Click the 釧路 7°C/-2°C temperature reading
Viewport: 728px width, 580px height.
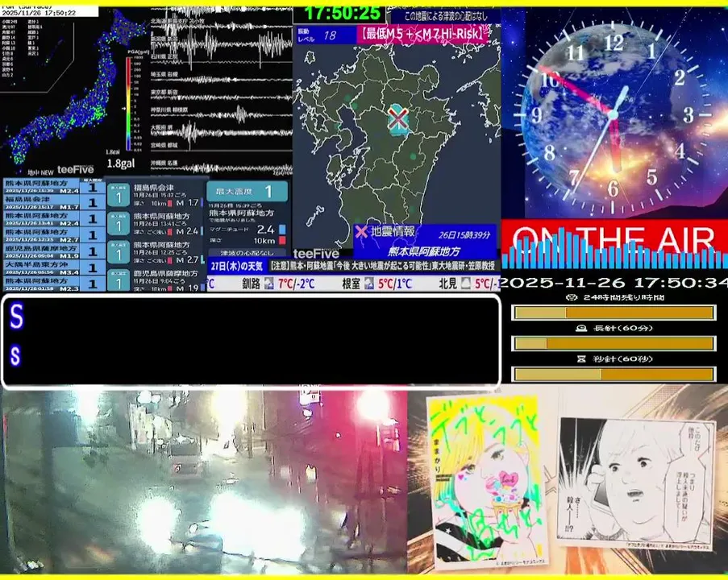pos(296,284)
